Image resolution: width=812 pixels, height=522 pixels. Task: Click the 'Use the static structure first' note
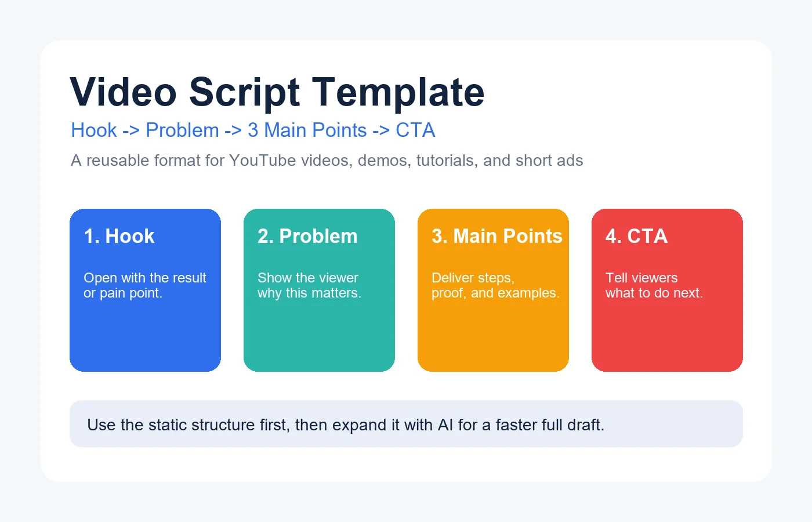click(406, 424)
